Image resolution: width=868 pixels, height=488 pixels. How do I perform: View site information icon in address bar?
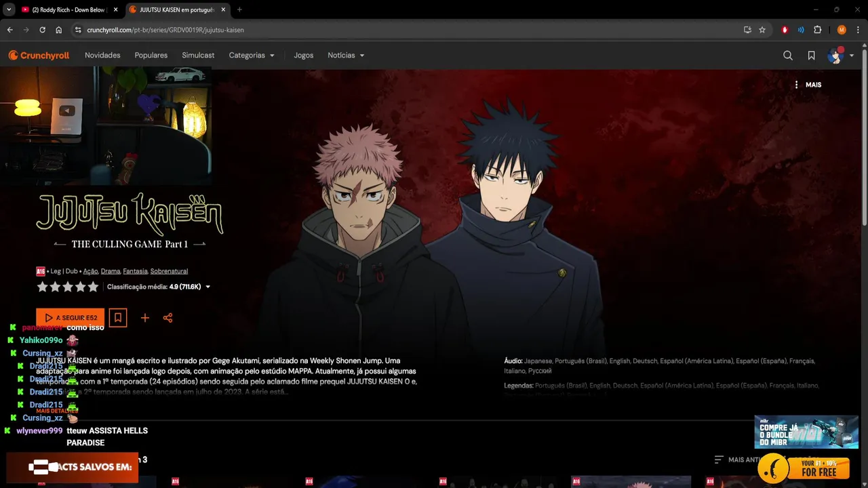tap(78, 30)
